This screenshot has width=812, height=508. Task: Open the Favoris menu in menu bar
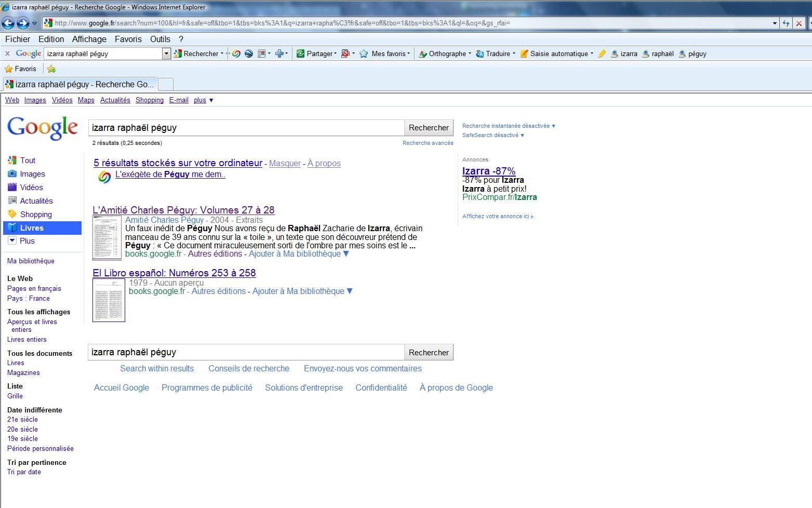click(128, 39)
